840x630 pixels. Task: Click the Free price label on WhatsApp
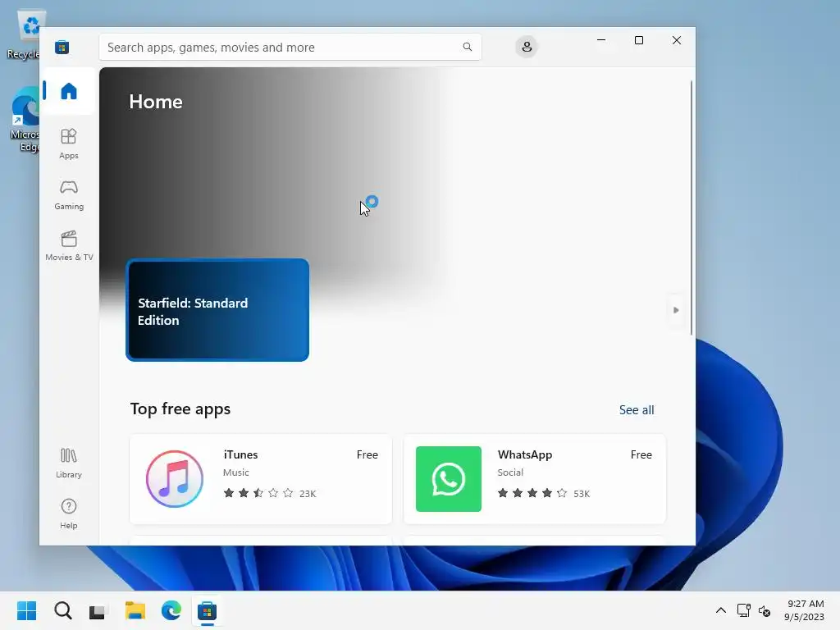tap(641, 454)
